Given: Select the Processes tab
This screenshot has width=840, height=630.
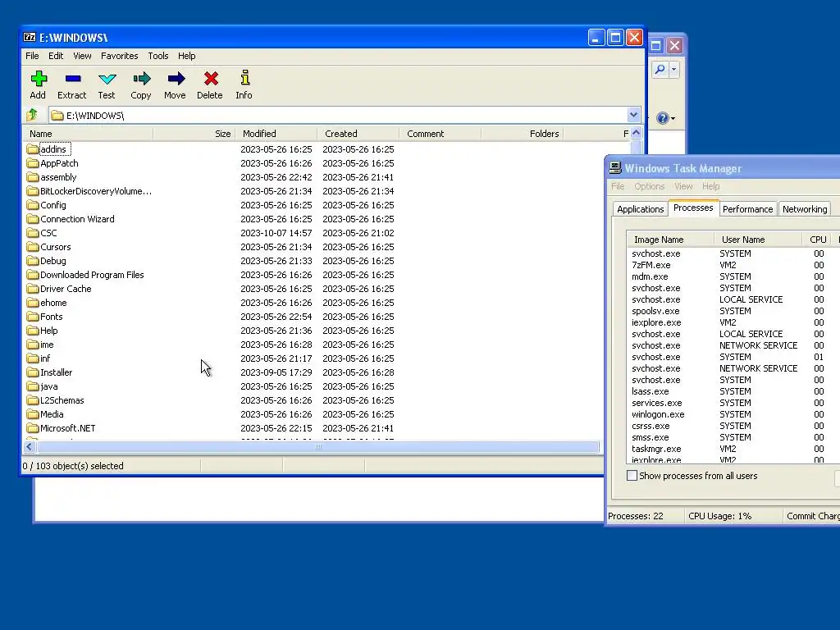Looking at the screenshot, I should (693, 208).
